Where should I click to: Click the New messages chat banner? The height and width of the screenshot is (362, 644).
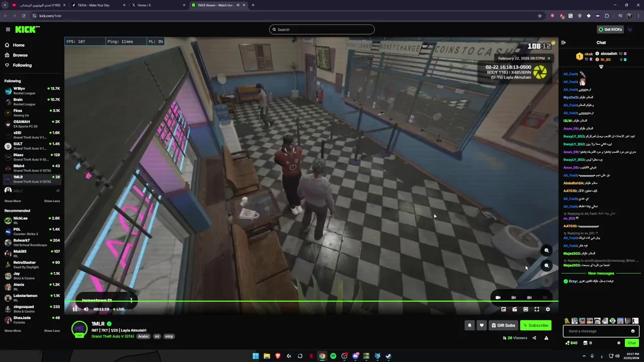coord(601,274)
